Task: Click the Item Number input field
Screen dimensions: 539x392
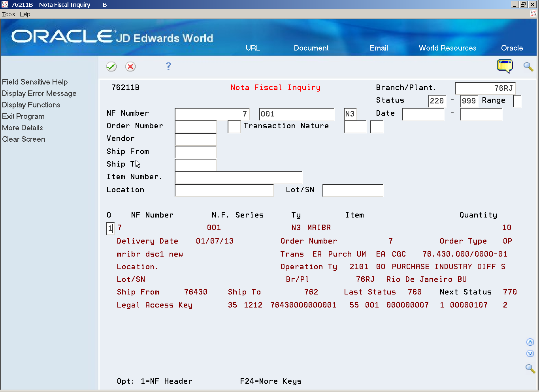Action: [x=238, y=177]
